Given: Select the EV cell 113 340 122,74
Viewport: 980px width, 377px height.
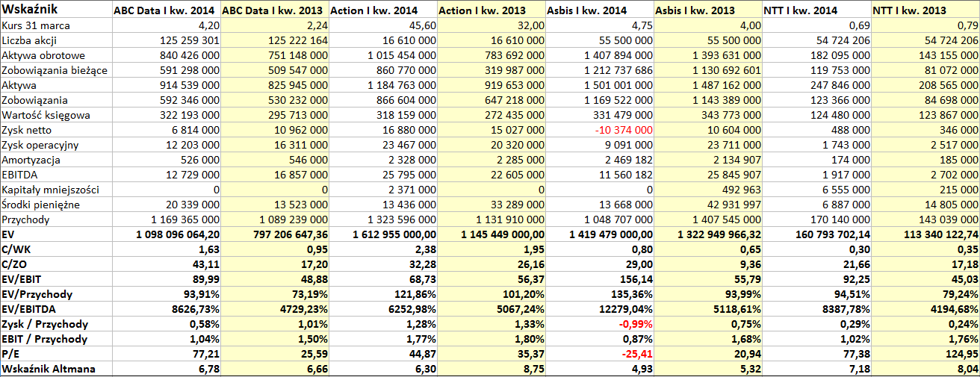Looking at the screenshot, I should point(925,234).
